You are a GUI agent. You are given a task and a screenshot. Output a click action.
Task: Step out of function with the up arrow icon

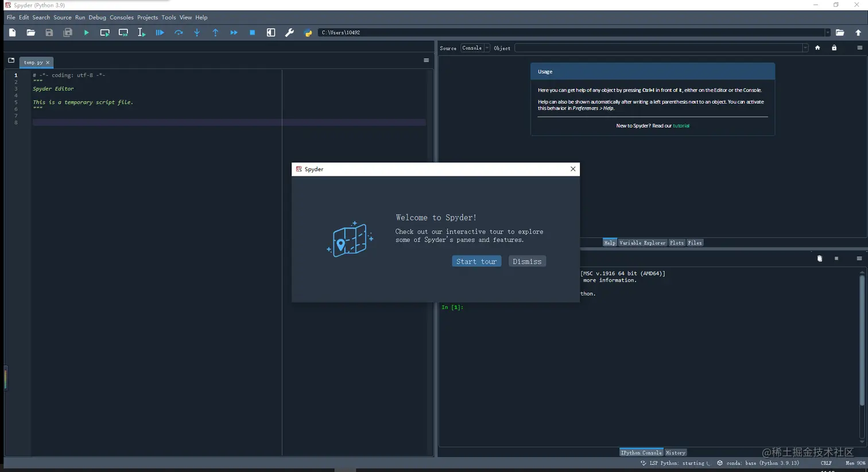215,33
